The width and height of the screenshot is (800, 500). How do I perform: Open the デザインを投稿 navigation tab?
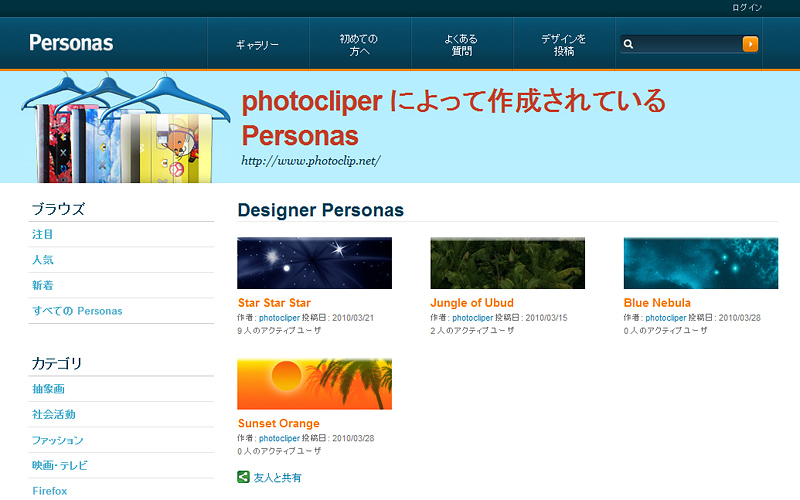pyautogui.click(x=564, y=44)
